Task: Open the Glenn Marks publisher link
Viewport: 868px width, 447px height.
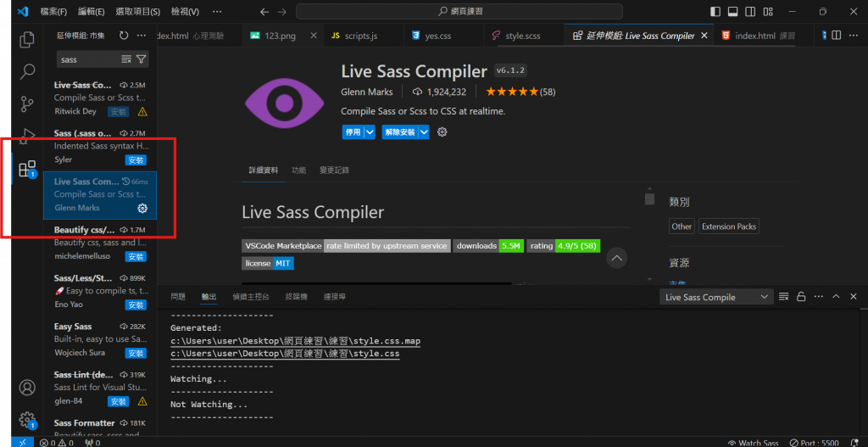Action: click(x=367, y=92)
